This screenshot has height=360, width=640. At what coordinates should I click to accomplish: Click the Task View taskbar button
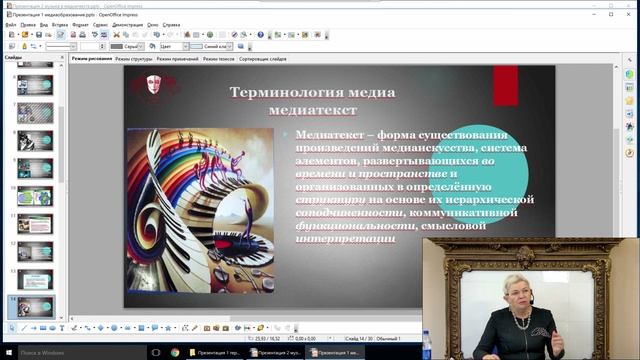[x=156, y=352]
